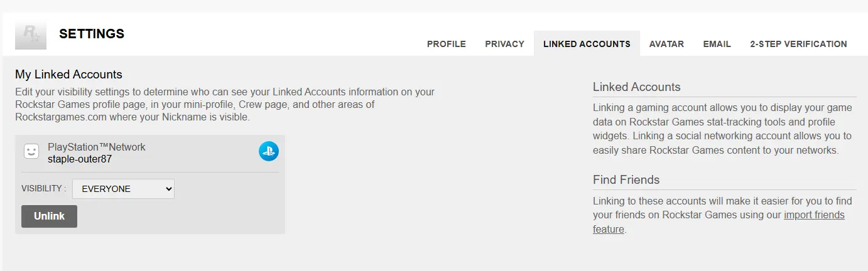Open the PROFILE tab
868x271 pixels.
click(x=447, y=44)
